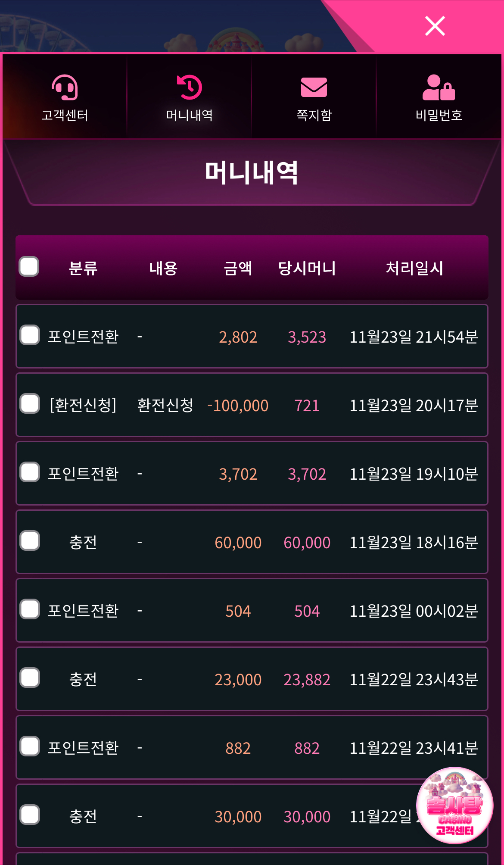Screen dimensions: 504x865
Task: Click the 머니내역 history clock icon
Action: click(190, 87)
